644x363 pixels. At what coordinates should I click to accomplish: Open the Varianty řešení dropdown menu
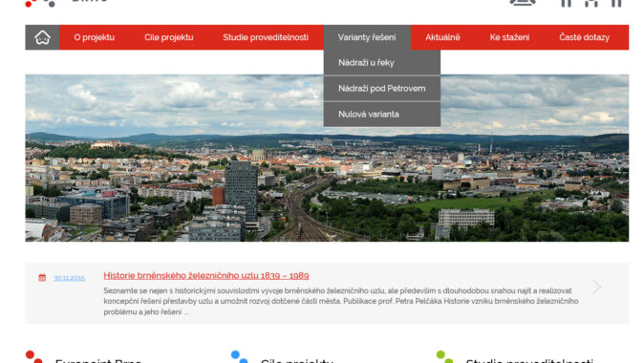[x=367, y=37]
